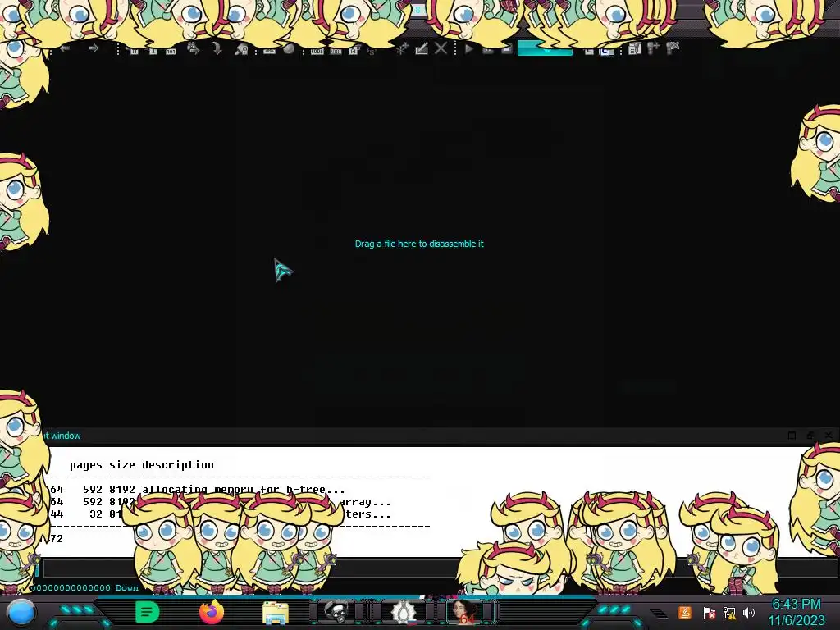Click the command input field below output

[440, 568]
